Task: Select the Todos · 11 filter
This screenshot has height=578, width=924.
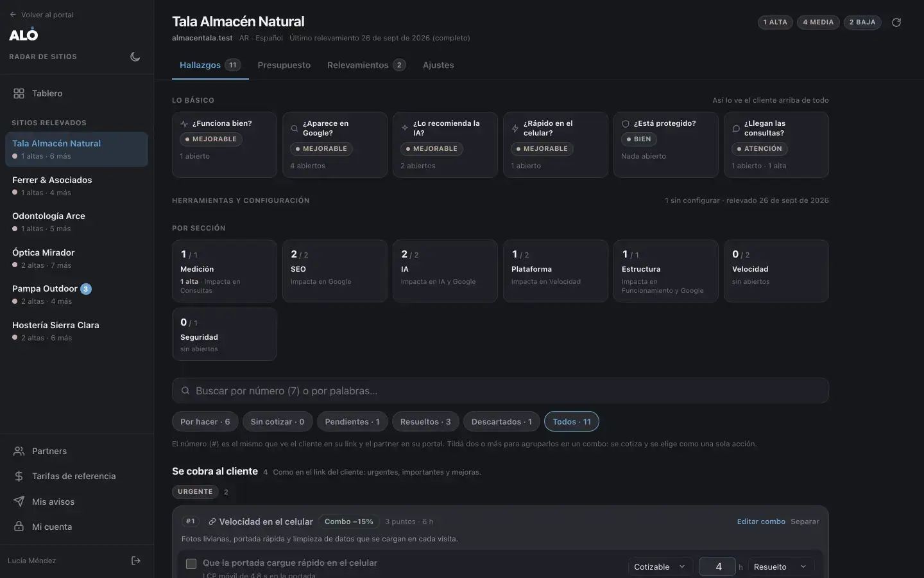Action: click(572, 422)
